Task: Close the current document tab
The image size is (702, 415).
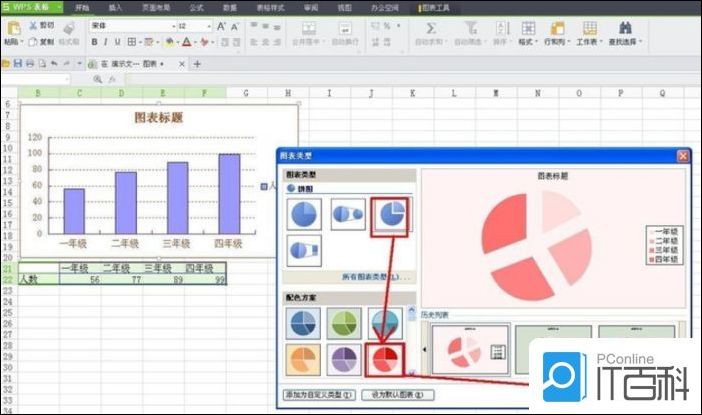Action: click(181, 64)
